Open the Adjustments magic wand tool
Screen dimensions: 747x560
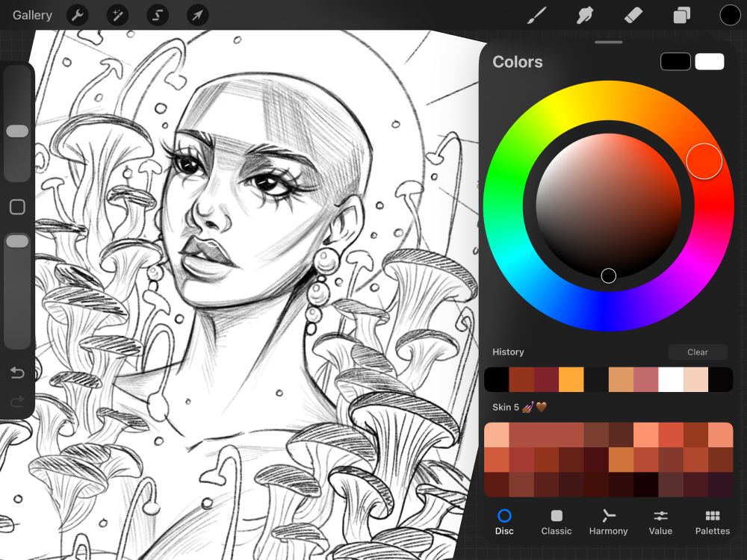click(x=117, y=15)
